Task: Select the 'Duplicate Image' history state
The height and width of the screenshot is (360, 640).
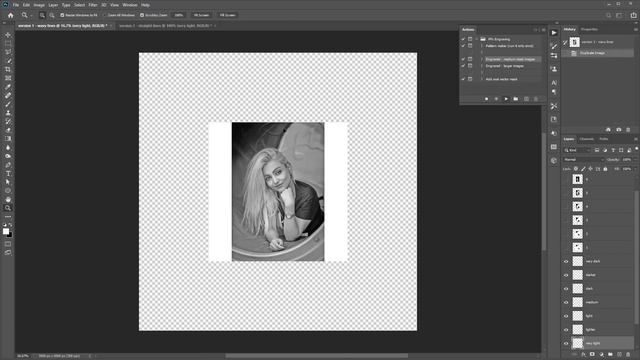Action: pyautogui.click(x=598, y=53)
